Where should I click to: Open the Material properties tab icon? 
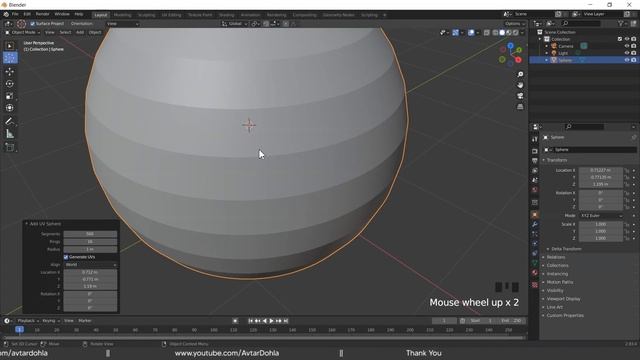pos(535,273)
